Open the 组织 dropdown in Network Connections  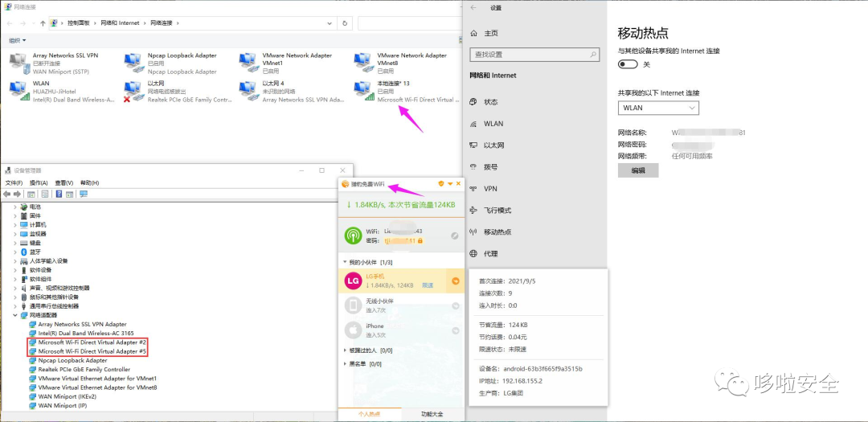pyautogui.click(x=17, y=40)
